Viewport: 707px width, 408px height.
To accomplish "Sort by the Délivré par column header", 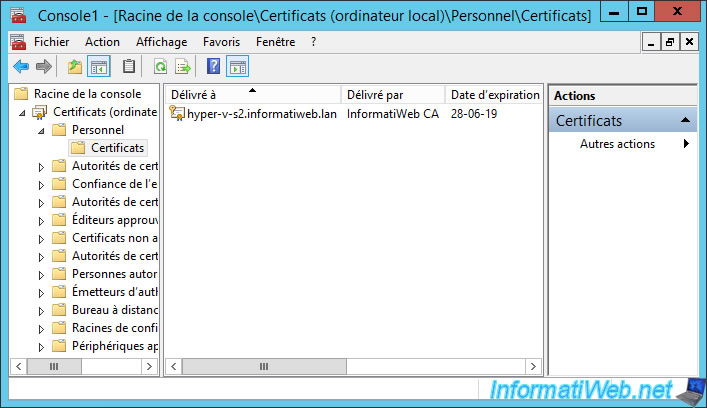I will click(393, 95).
